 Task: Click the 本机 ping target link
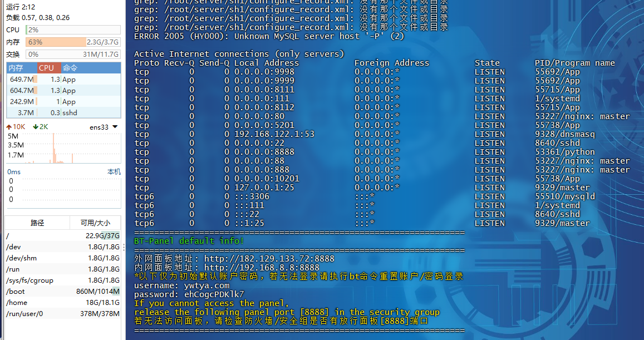pos(114,171)
